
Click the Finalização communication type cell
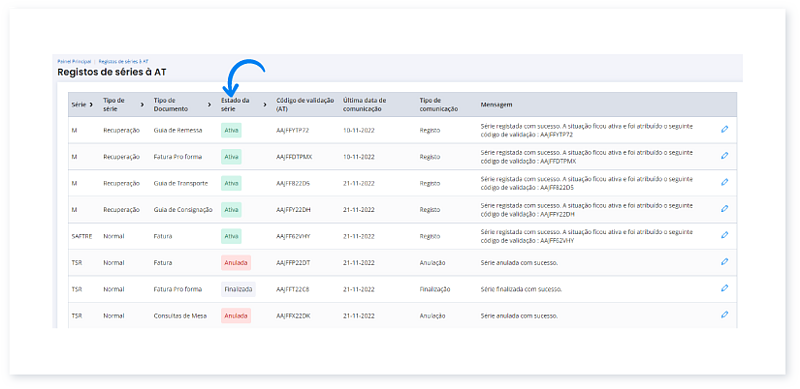click(435, 289)
